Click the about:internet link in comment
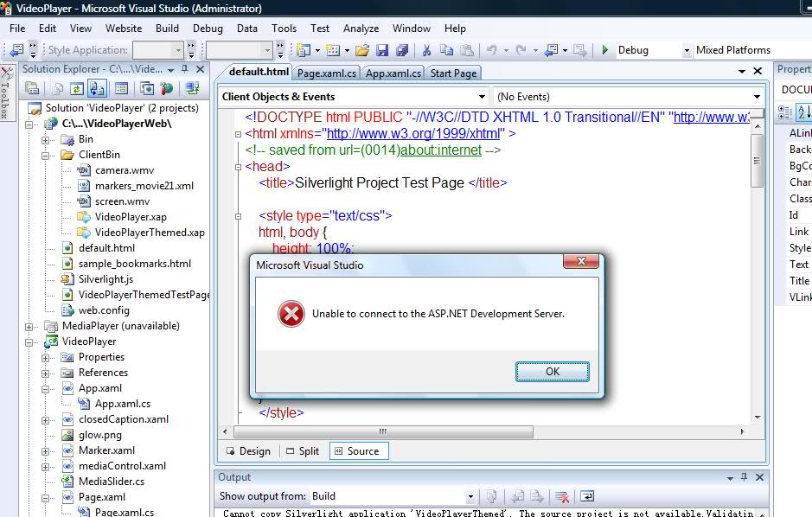The height and width of the screenshot is (517, 812). [441, 150]
